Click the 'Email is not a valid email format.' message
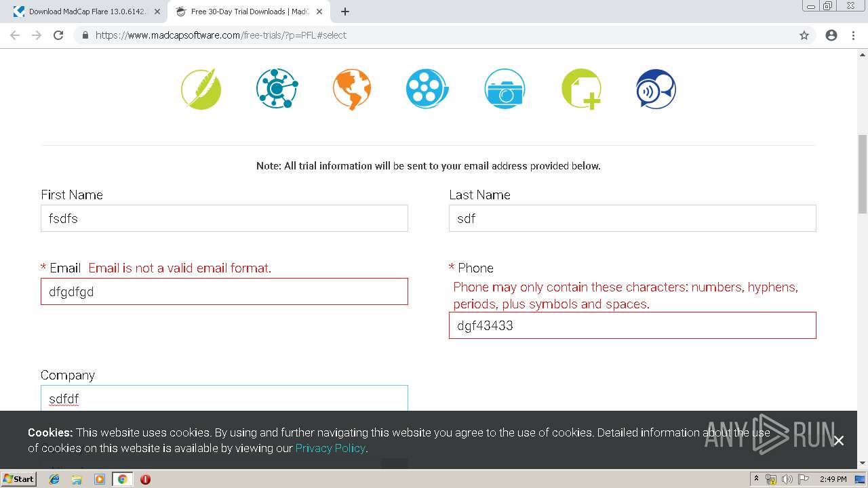Screen dimensions: 868x488 tap(180, 268)
